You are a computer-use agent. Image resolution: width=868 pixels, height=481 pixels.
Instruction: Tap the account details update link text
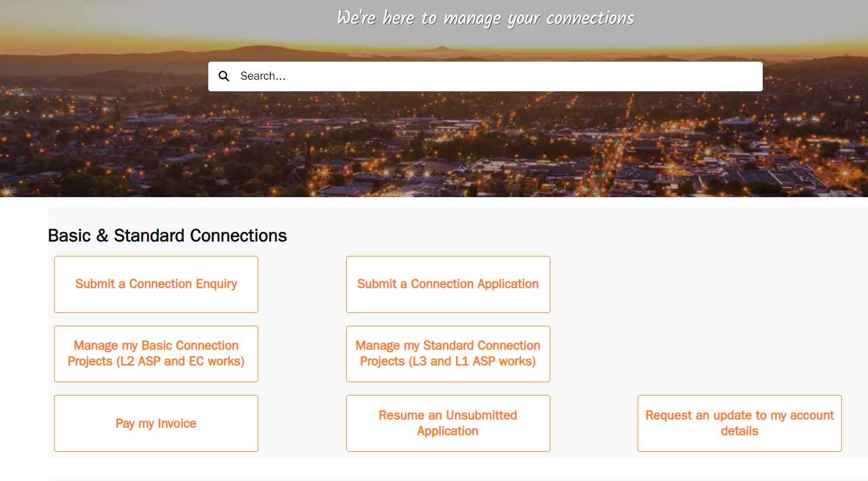point(739,423)
